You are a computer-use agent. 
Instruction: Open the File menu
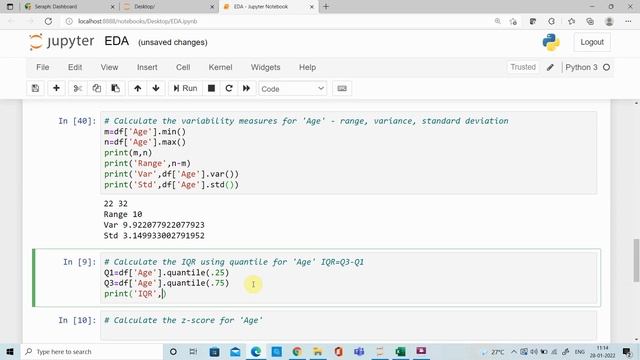click(42, 67)
